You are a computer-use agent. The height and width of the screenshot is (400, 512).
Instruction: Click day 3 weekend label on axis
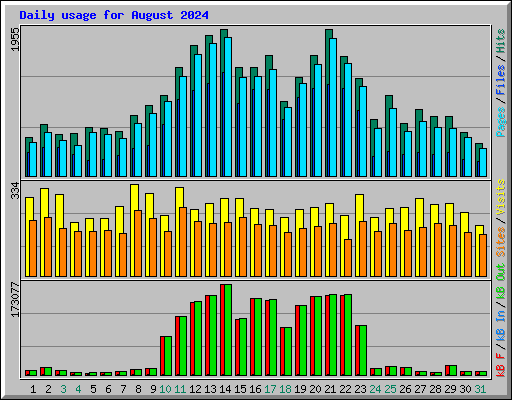tap(63, 389)
